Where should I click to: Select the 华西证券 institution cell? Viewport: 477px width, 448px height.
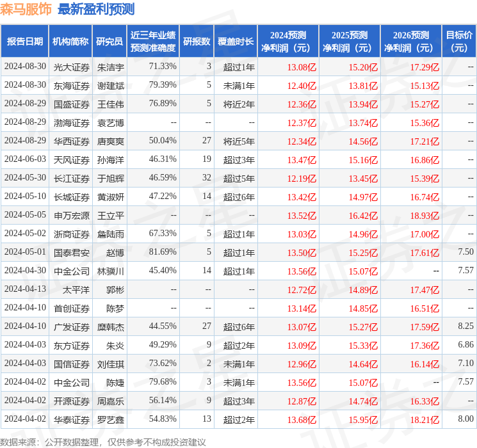[72, 141]
